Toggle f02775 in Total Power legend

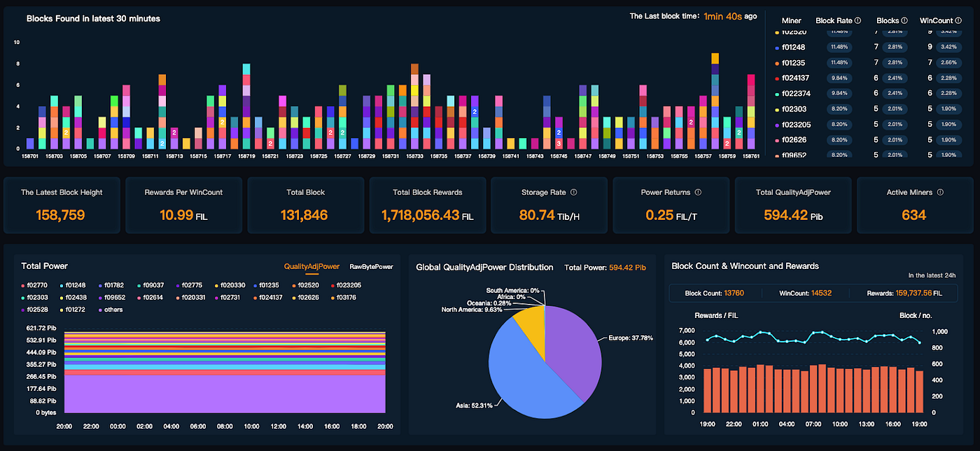[188, 285]
